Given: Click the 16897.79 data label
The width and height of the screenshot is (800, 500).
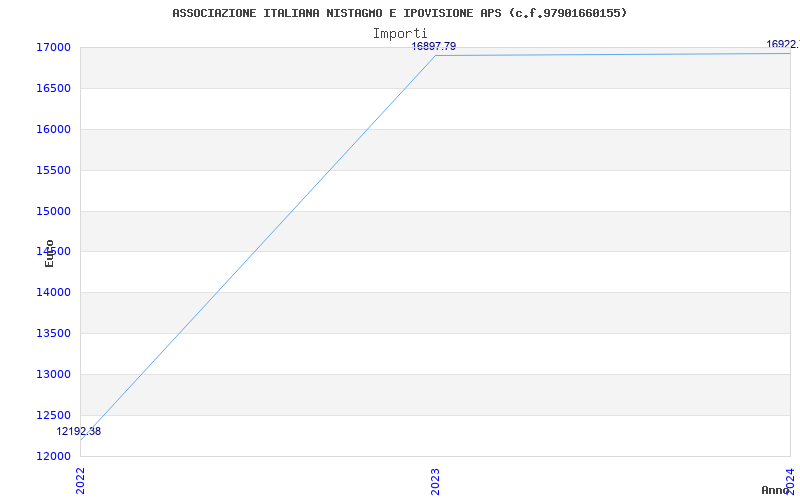Looking at the screenshot, I should (434, 46).
